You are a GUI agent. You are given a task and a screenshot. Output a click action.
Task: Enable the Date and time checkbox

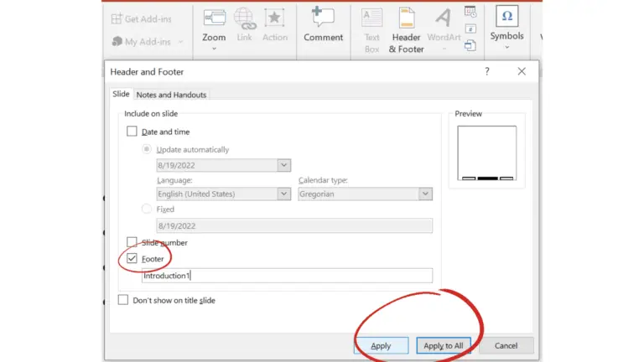132,132
